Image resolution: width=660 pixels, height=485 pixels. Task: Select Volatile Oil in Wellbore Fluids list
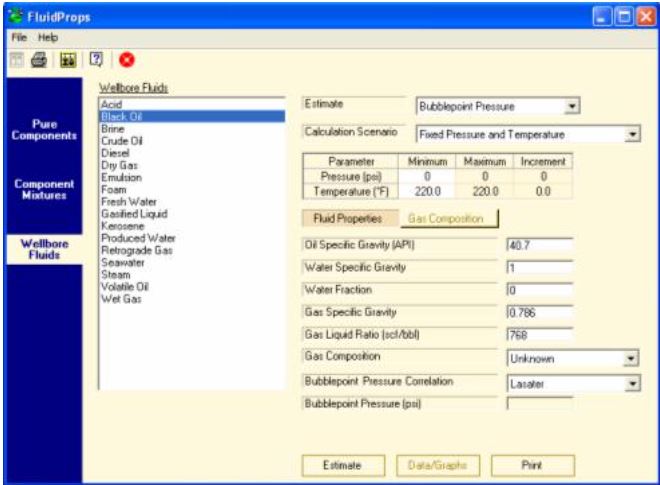[121, 289]
